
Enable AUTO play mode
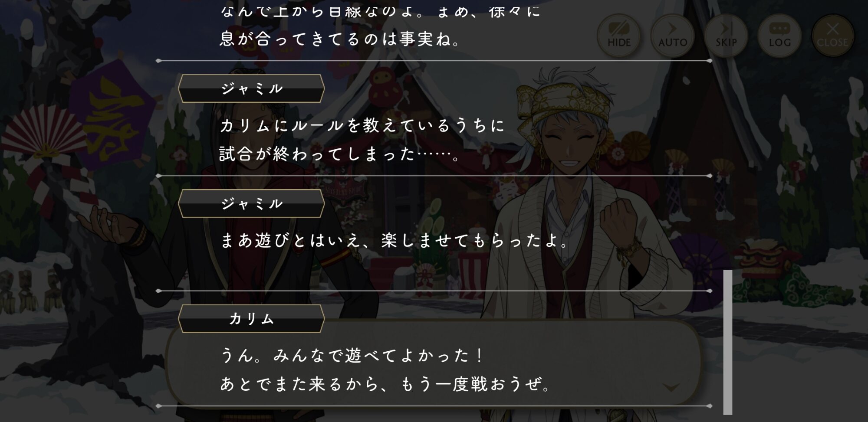pos(673,36)
